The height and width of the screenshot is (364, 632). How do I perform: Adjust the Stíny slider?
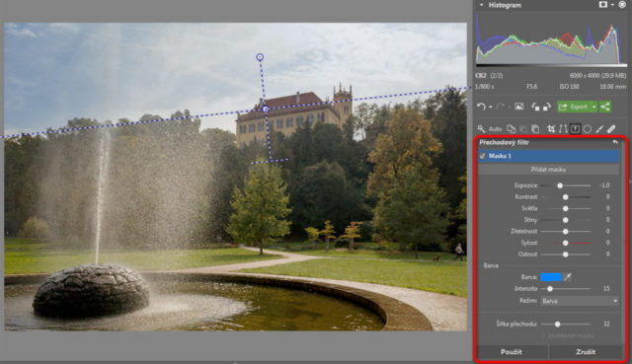click(565, 220)
